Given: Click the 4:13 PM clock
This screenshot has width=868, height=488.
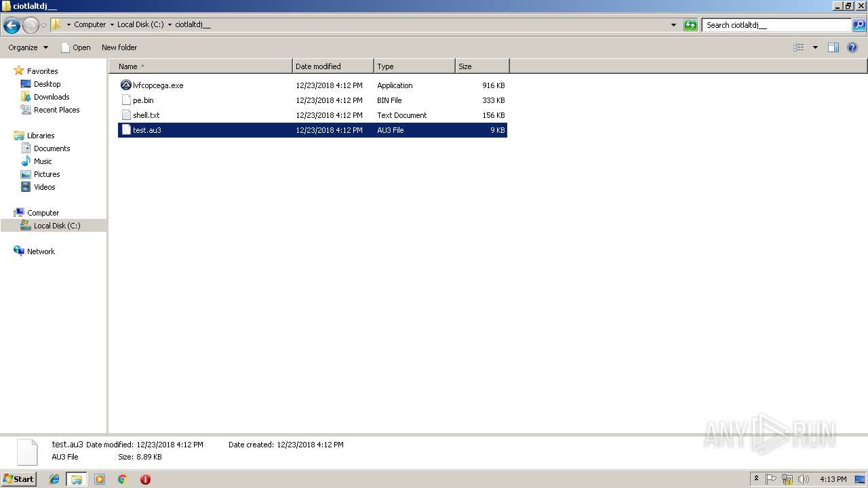Looking at the screenshot, I should [833, 479].
